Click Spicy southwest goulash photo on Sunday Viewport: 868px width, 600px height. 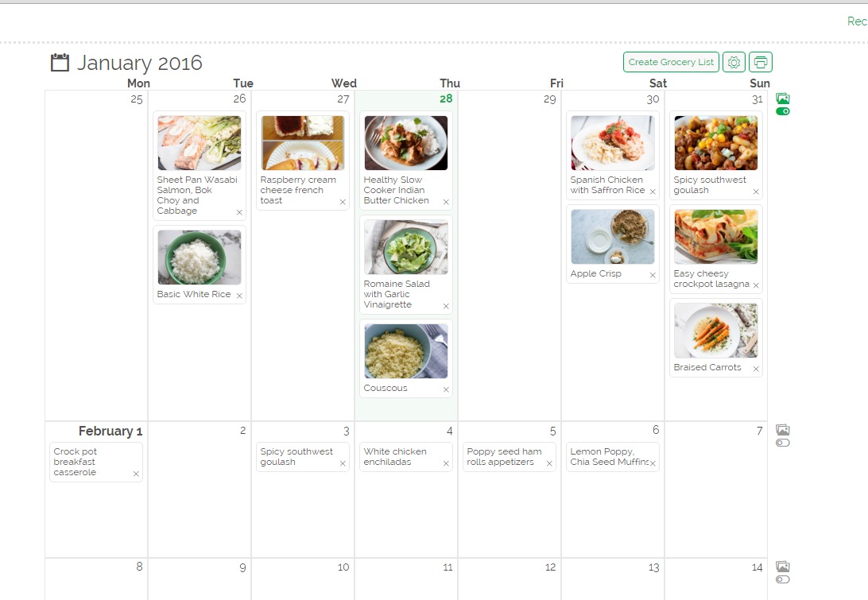click(x=715, y=143)
